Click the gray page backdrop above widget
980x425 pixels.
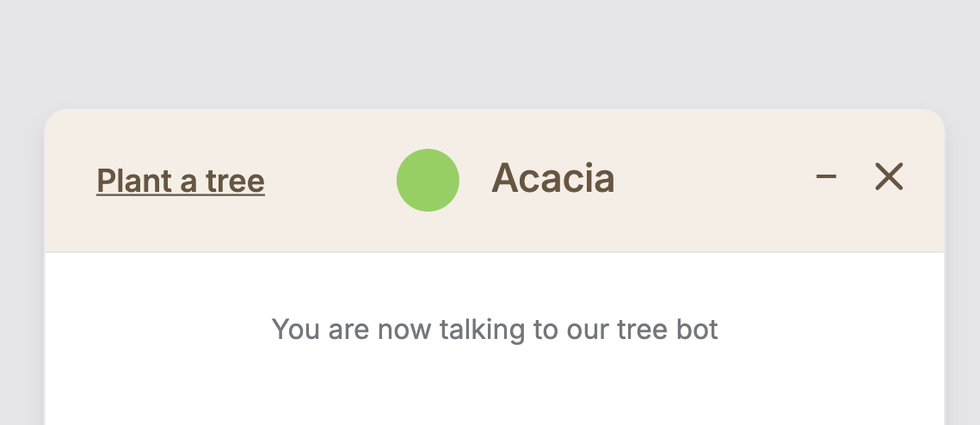pos(490,52)
